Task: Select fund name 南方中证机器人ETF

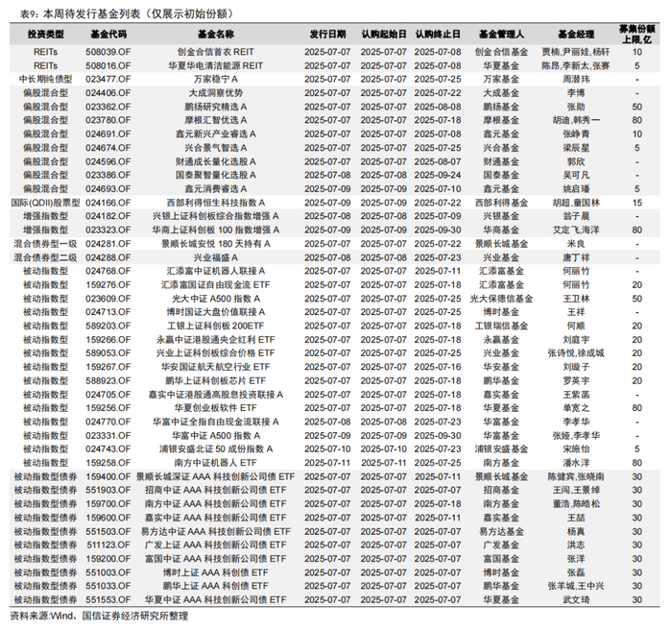Action: 216,463
